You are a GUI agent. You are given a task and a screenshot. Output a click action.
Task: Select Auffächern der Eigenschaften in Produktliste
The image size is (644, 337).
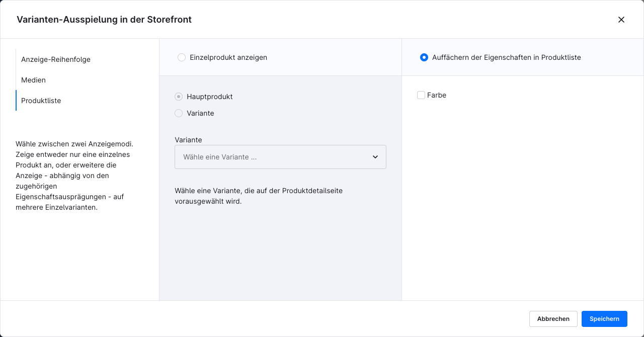pos(424,57)
